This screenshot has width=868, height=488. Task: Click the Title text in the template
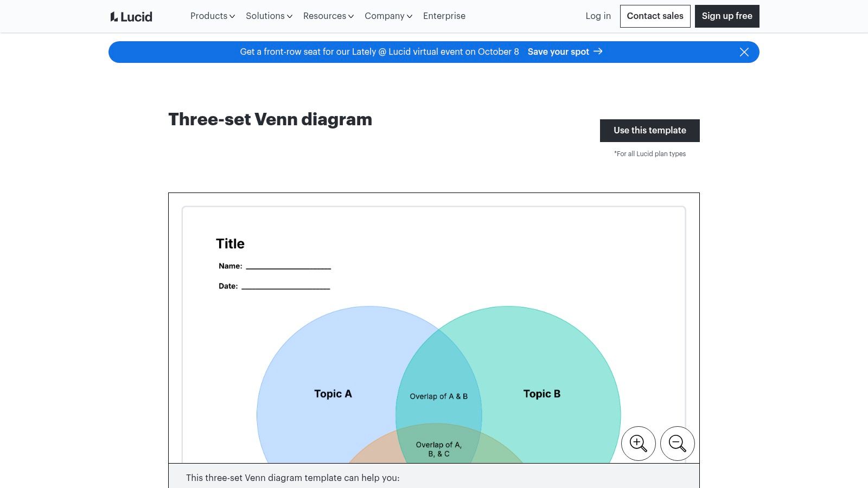tap(230, 244)
